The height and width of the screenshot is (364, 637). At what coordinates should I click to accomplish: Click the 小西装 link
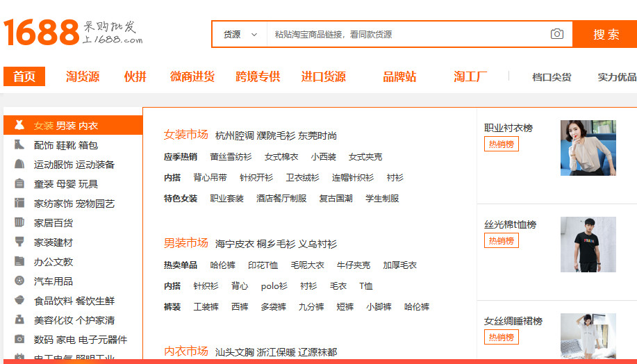coord(324,157)
